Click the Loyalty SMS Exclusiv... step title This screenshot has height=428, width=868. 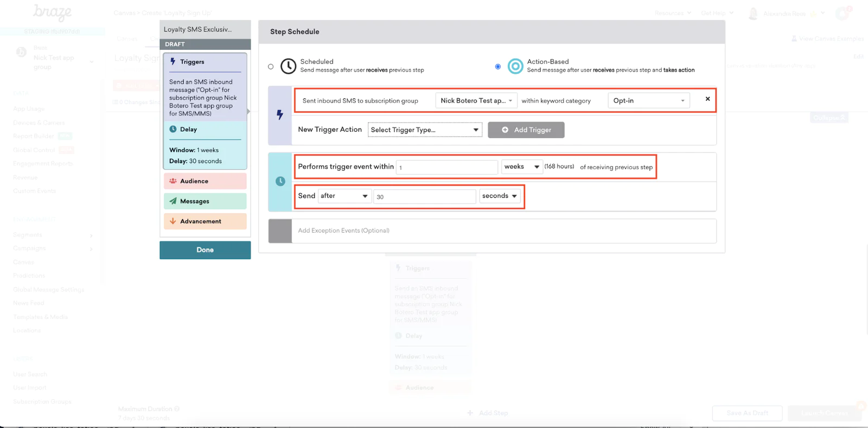(x=197, y=29)
